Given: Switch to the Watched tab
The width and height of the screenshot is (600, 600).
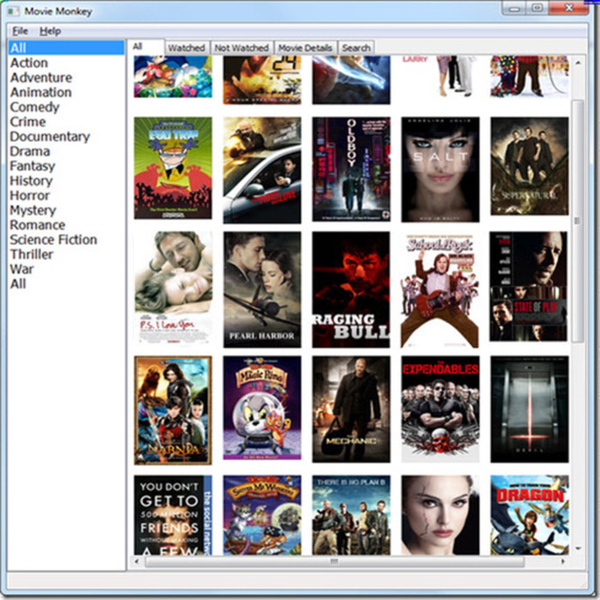Looking at the screenshot, I should tap(187, 48).
